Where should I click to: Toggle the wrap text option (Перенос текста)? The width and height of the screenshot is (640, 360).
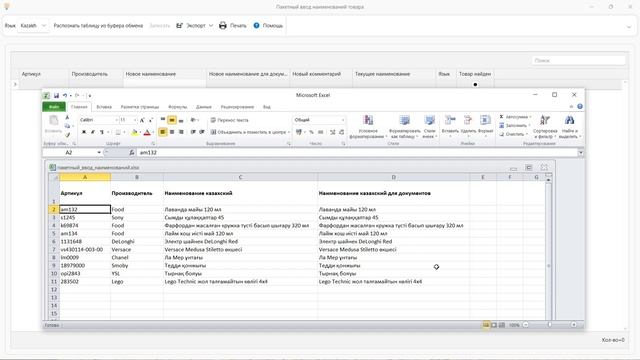[x=229, y=120]
